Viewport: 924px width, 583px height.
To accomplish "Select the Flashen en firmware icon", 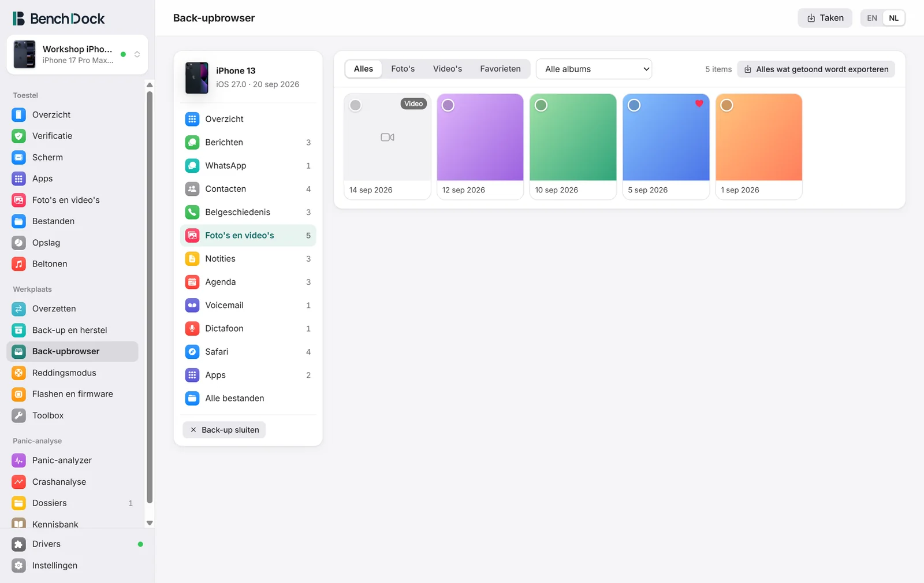I will click(x=19, y=394).
